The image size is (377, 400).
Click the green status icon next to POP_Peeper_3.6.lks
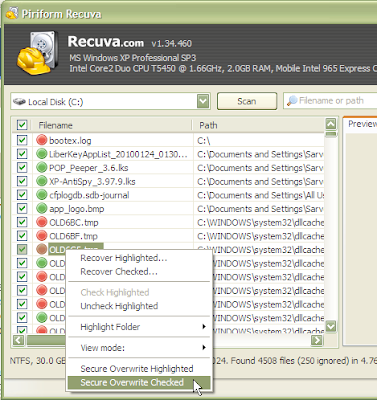click(42, 167)
